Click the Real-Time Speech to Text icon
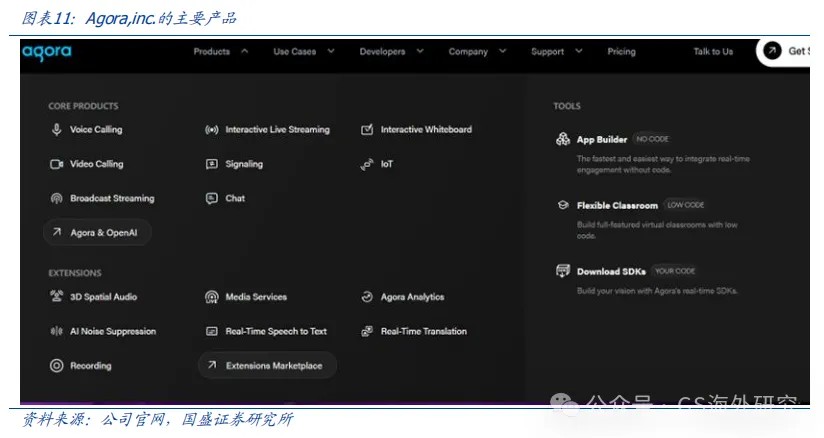Screen dimensions: 824x438 [212, 331]
